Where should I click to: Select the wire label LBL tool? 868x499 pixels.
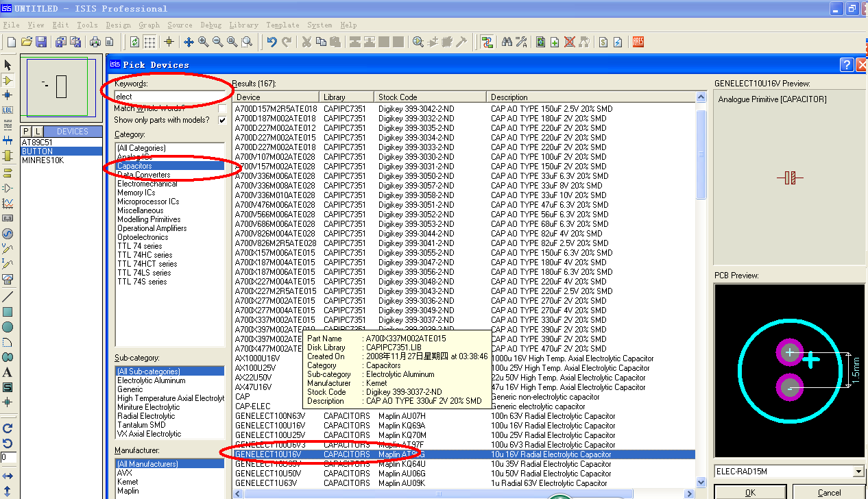(x=8, y=110)
